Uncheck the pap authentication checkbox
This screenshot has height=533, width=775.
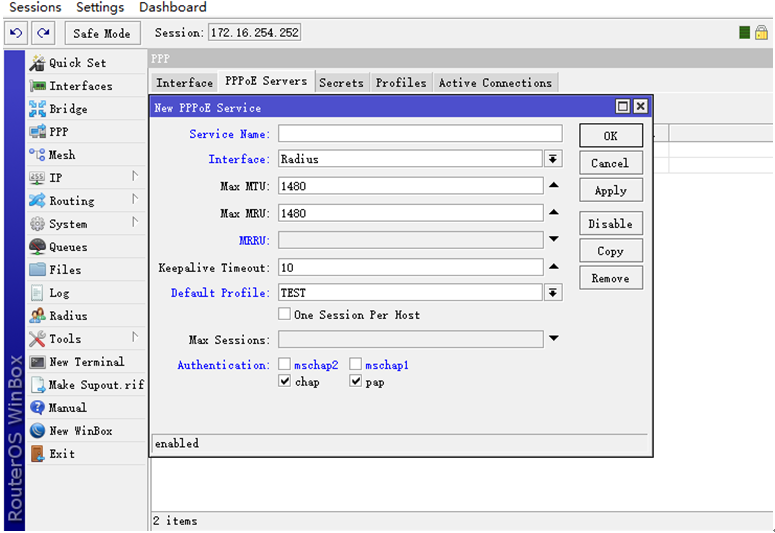click(355, 382)
